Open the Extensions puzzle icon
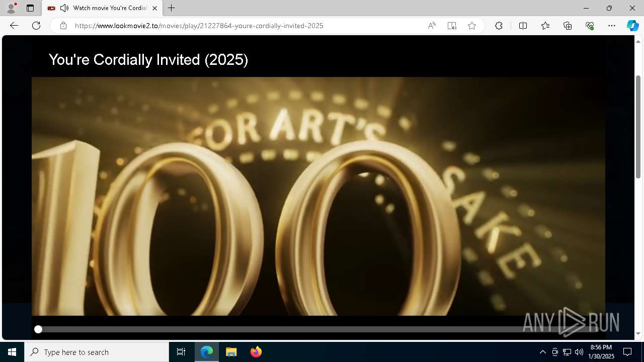This screenshot has width=644, height=362. 499,26
